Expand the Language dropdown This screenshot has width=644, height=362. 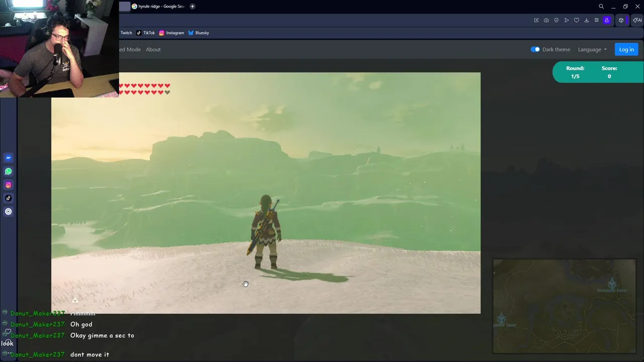click(x=592, y=49)
